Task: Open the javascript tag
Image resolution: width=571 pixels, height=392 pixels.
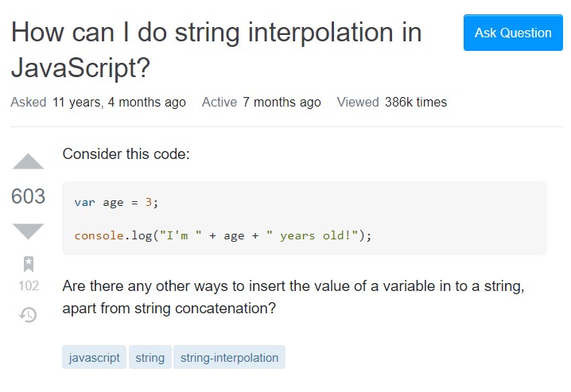Action: point(94,358)
